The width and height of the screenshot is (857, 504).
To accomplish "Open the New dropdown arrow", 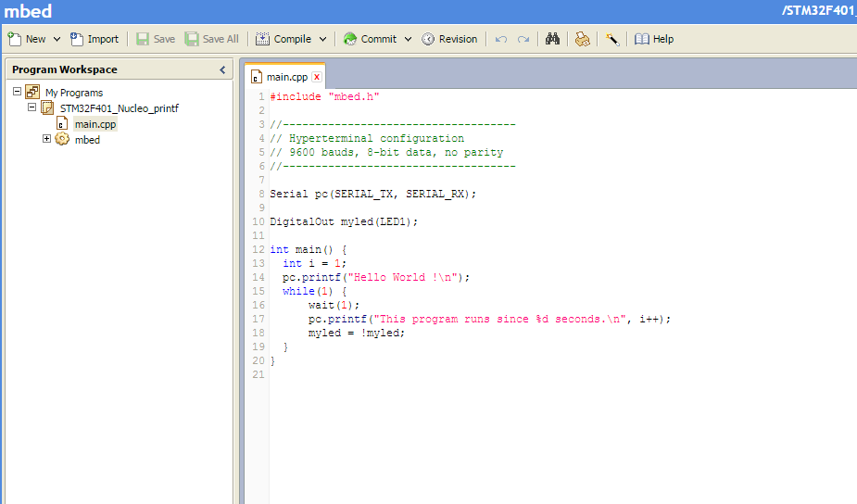I will pyautogui.click(x=57, y=39).
